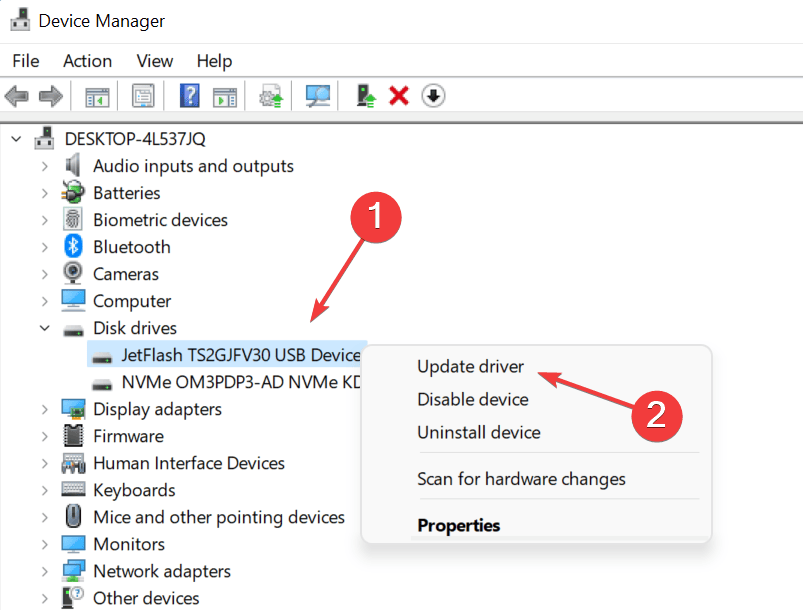Screen dimensions: 803x610
Task: Select Uninstall device in the context menu
Action: point(478,433)
